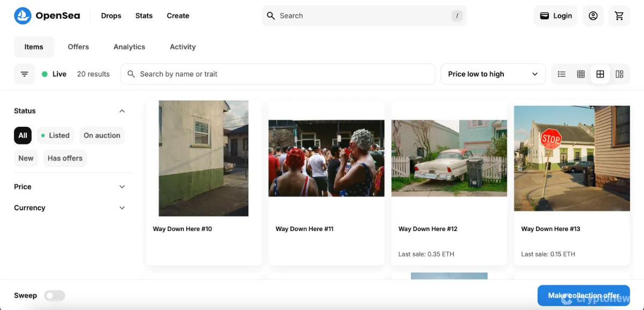Enable the Sweep toggle

click(54, 295)
